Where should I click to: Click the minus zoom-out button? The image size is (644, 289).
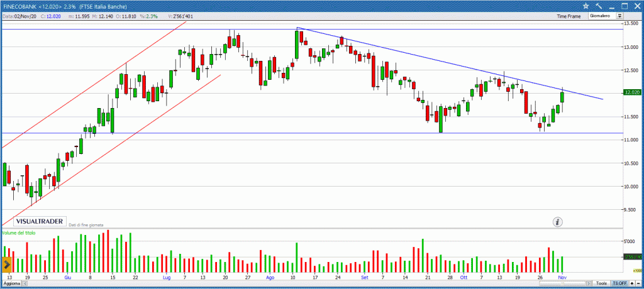(639, 284)
